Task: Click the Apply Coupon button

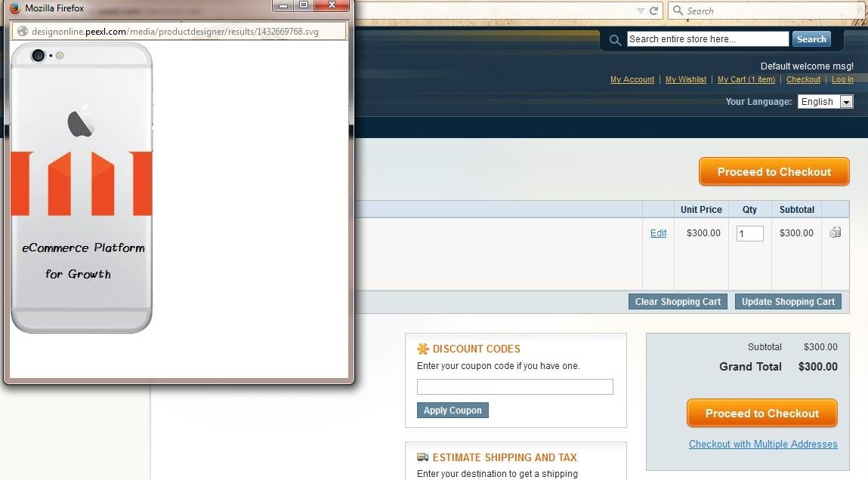Action: 453,411
